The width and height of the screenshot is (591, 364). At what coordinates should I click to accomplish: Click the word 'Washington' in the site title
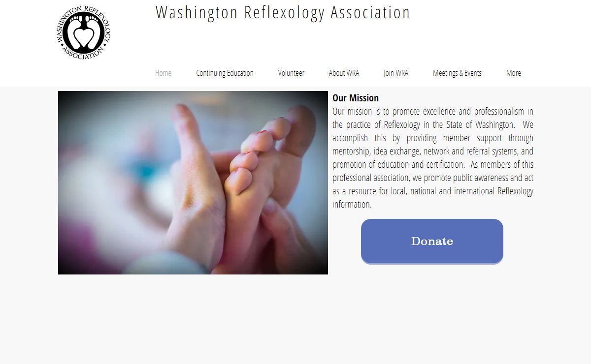pos(197,12)
